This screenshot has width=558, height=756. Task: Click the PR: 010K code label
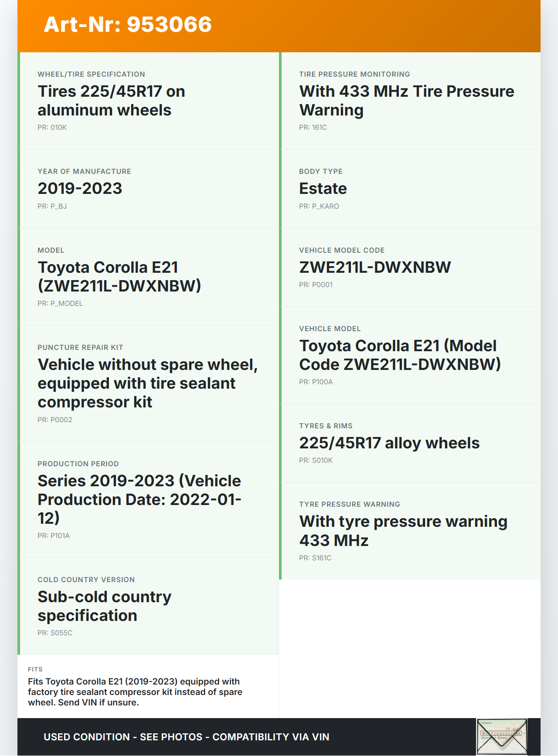(x=52, y=128)
